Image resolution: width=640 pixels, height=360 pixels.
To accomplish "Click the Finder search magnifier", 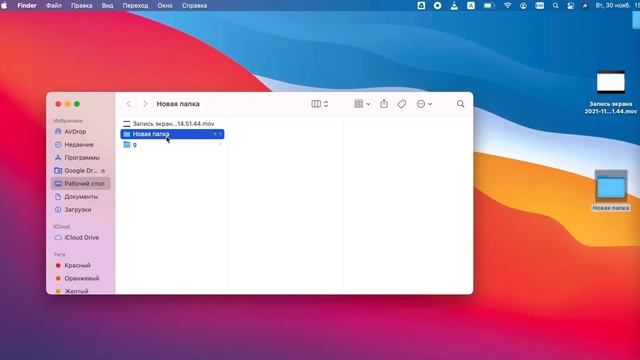I will [460, 104].
